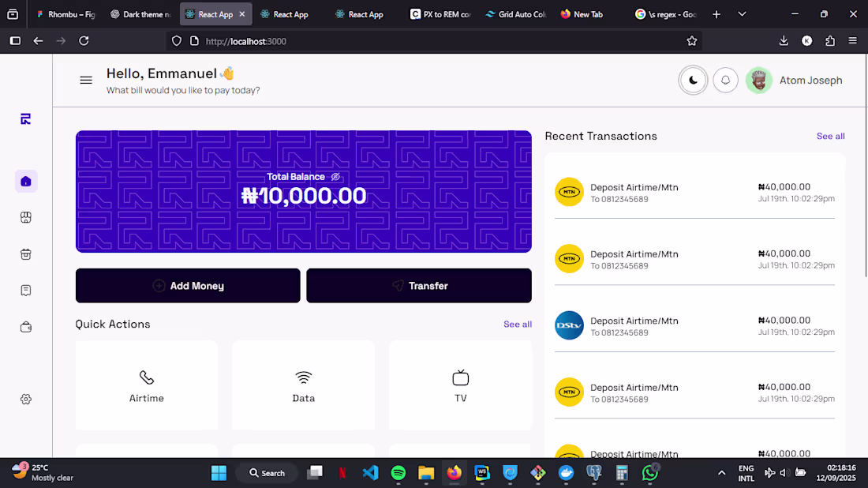The image size is (868, 488).
Task: Toggle dark mode with the moon button
Action: coord(693,81)
